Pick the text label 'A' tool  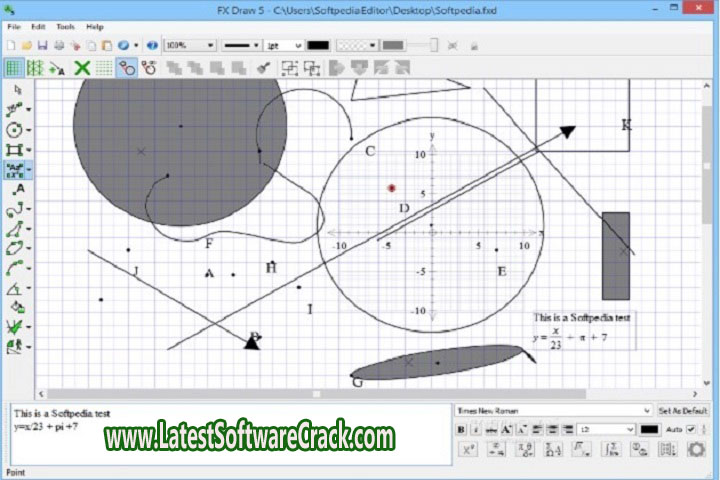click(15, 189)
